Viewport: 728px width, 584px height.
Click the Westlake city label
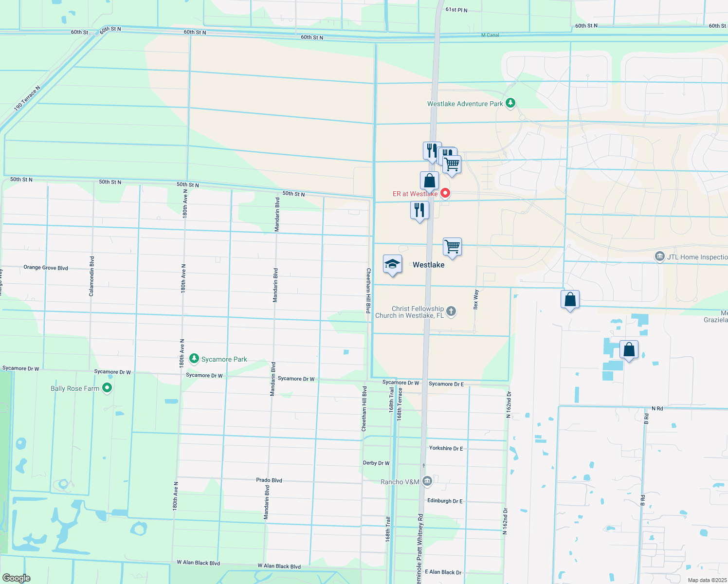click(428, 265)
